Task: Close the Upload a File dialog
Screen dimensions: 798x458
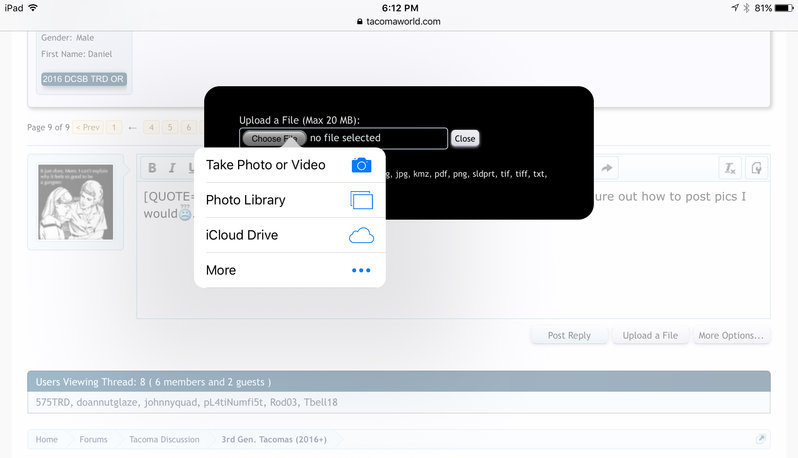Action: pyautogui.click(x=465, y=138)
